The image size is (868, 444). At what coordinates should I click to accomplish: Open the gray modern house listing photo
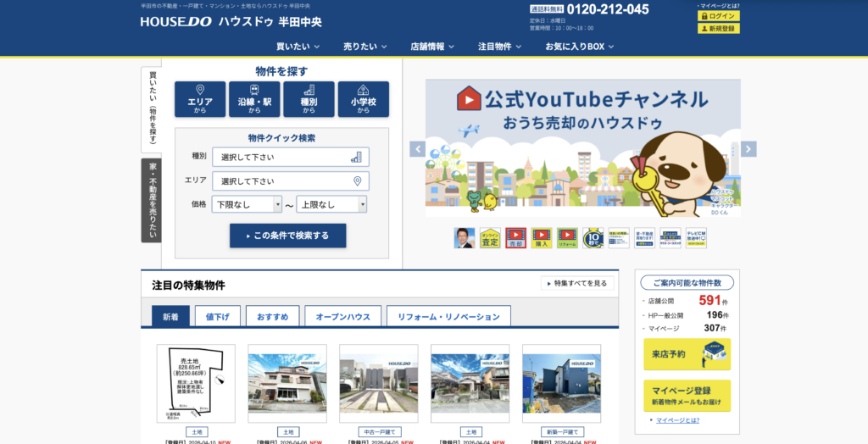point(379,384)
